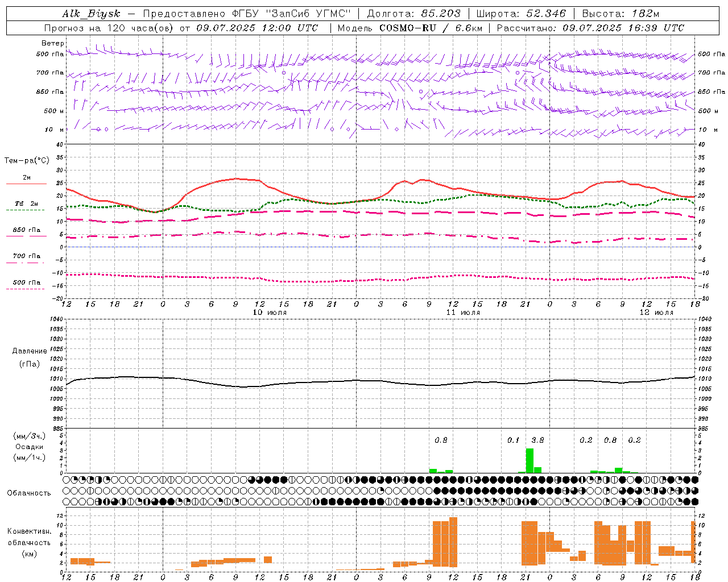This screenshot has height=582, width=728.
Task: Click the 'Тем-ра(°C)' temperature panel label
Action: (x=27, y=161)
